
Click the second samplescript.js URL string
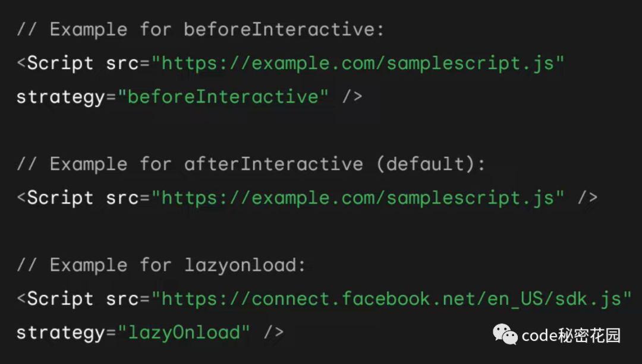tap(358, 198)
